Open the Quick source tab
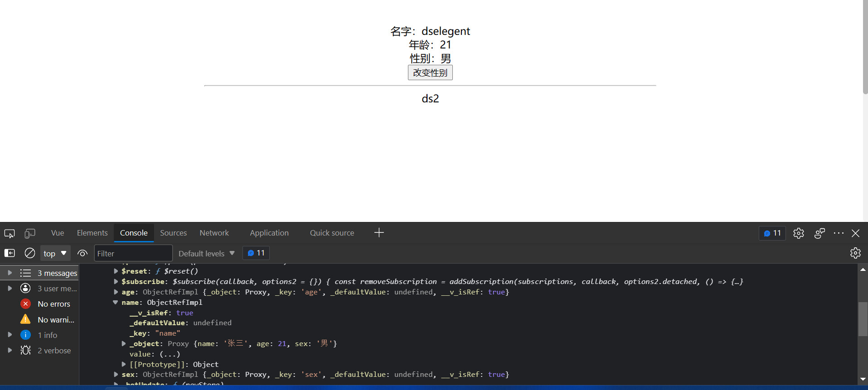 (332, 233)
